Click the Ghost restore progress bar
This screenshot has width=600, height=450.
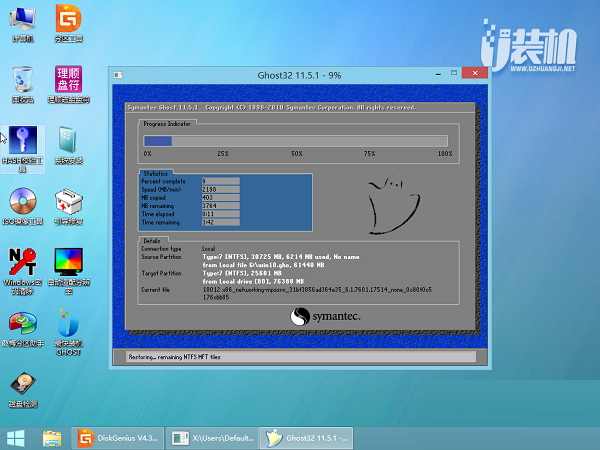click(297, 141)
